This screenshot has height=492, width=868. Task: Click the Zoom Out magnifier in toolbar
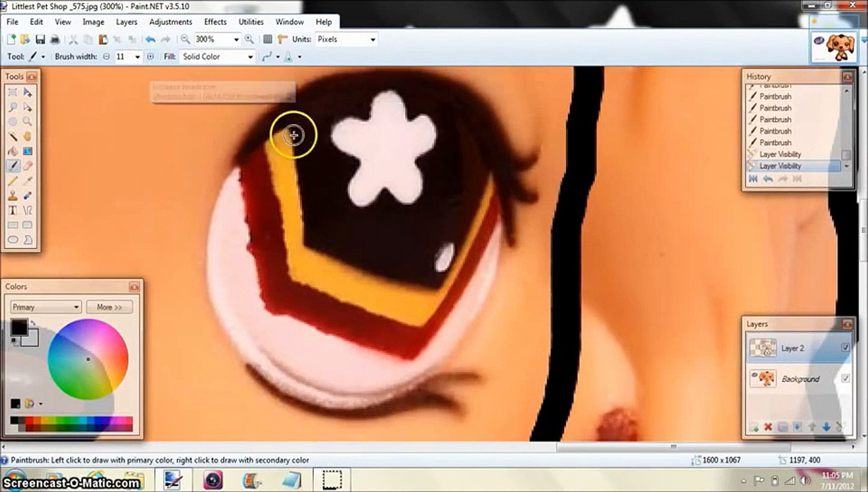click(185, 40)
